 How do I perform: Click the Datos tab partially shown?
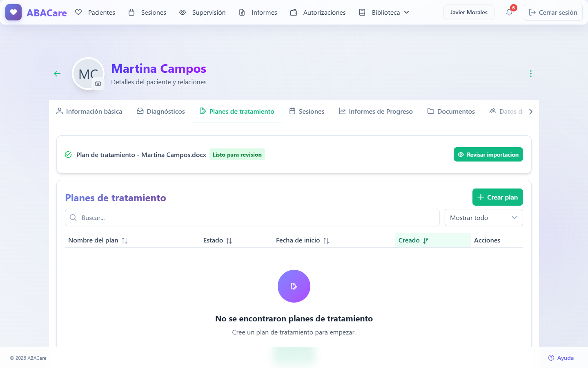click(x=506, y=111)
